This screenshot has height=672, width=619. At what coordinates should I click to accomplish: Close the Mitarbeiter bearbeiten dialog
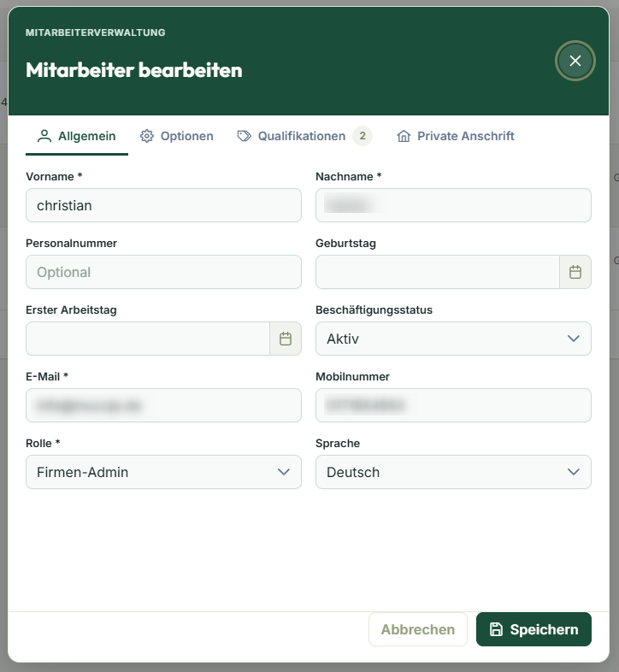click(x=575, y=61)
